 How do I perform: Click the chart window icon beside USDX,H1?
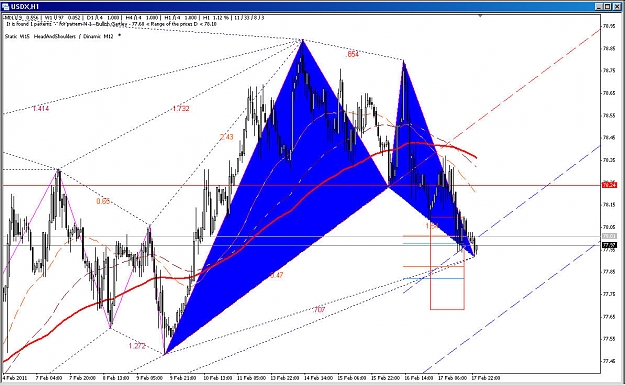coord(5,6)
